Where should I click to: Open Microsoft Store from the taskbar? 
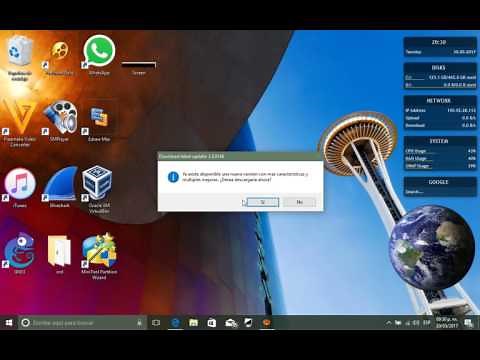pos(212,323)
